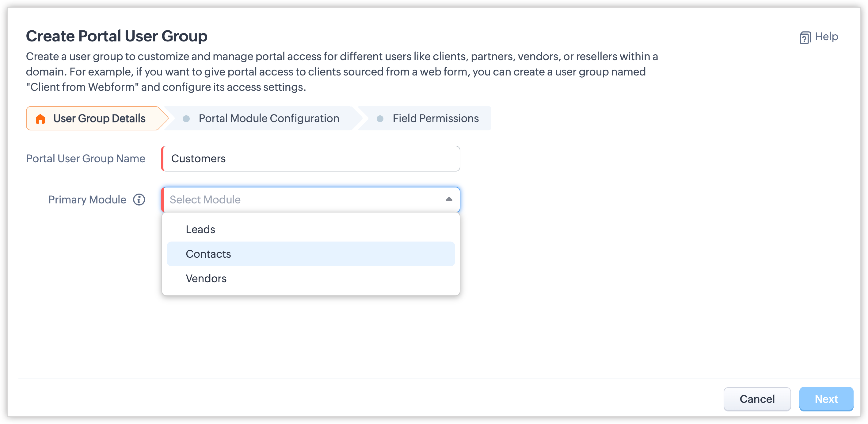Go to the Portal Module Configuration step label
Image resolution: width=868 pixels, height=424 pixels.
(x=268, y=118)
